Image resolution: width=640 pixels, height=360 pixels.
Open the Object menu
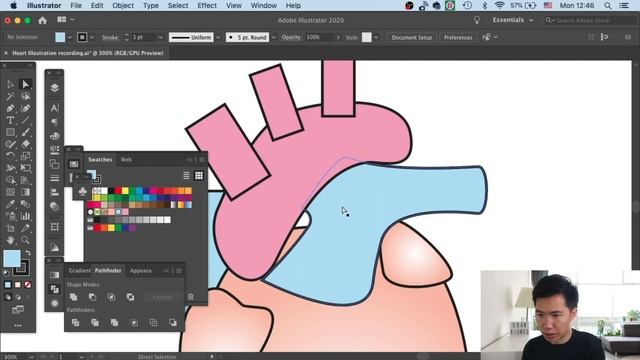[x=123, y=5]
